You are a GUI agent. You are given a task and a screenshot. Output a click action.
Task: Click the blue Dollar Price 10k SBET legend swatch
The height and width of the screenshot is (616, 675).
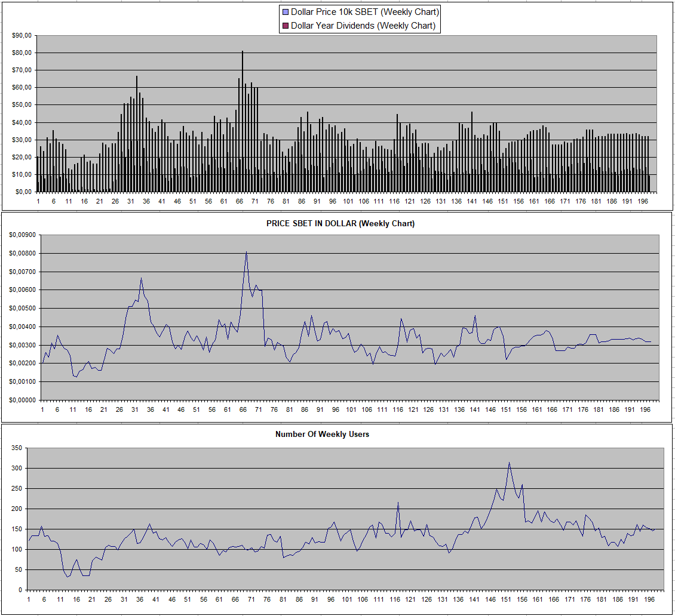[286, 12]
